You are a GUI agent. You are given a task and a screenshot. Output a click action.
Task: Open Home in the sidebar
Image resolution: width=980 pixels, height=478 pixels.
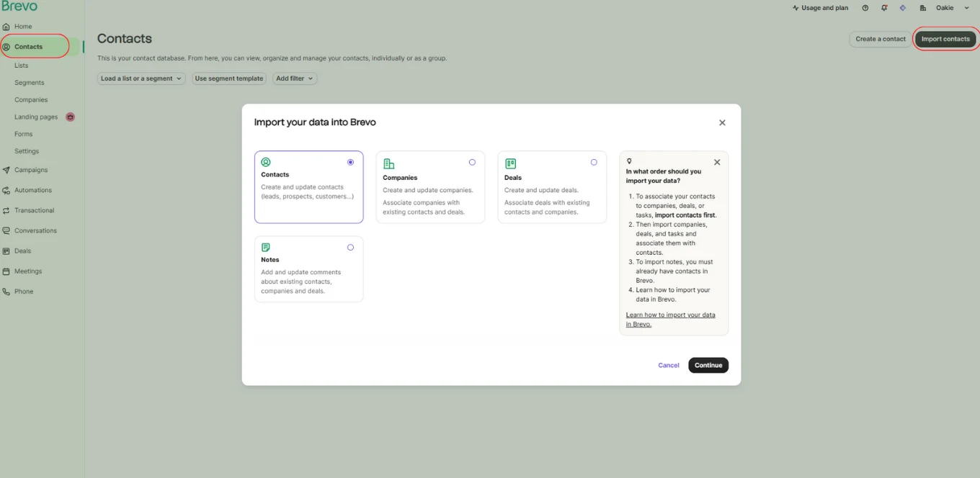click(x=23, y=27)
